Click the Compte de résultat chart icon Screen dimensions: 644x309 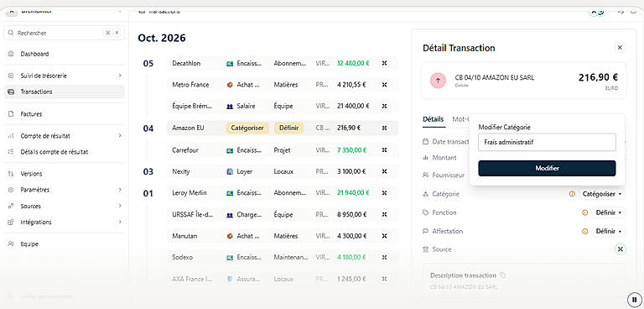pos(11,136)
